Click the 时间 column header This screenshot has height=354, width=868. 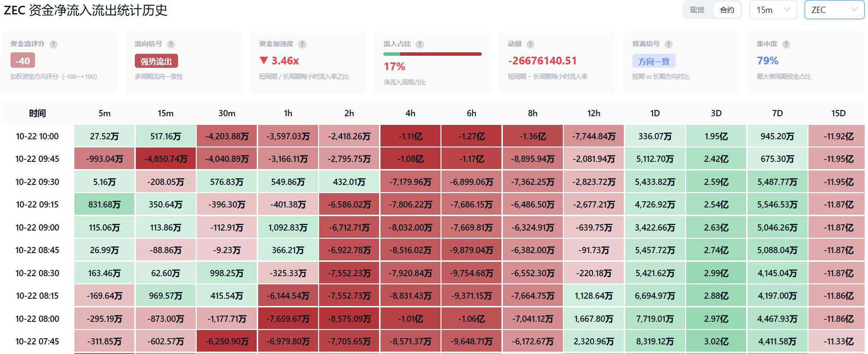[37, 113]
